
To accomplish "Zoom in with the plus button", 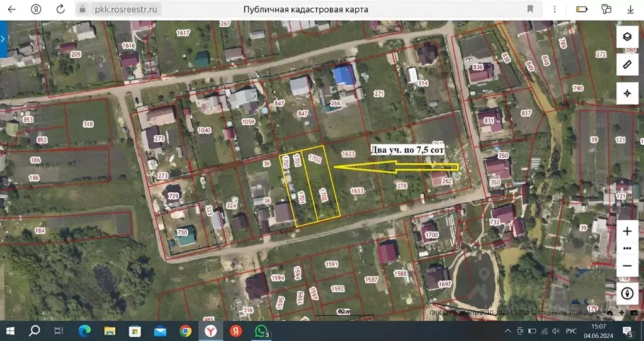I will [627, 232].
